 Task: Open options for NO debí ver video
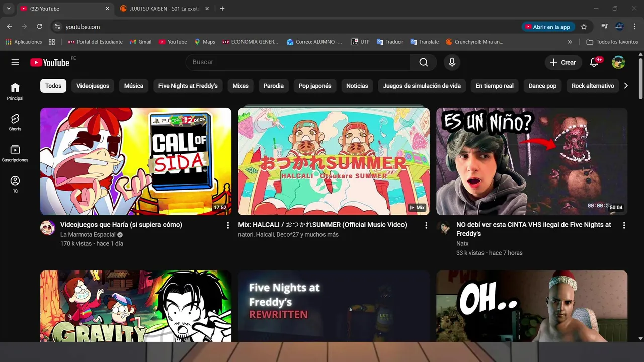[x=624, y=225]
